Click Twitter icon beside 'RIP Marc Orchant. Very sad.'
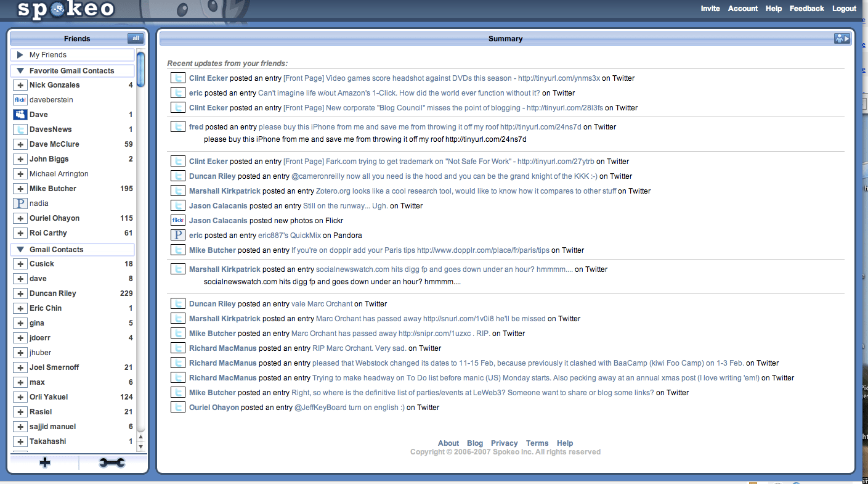 178,348
